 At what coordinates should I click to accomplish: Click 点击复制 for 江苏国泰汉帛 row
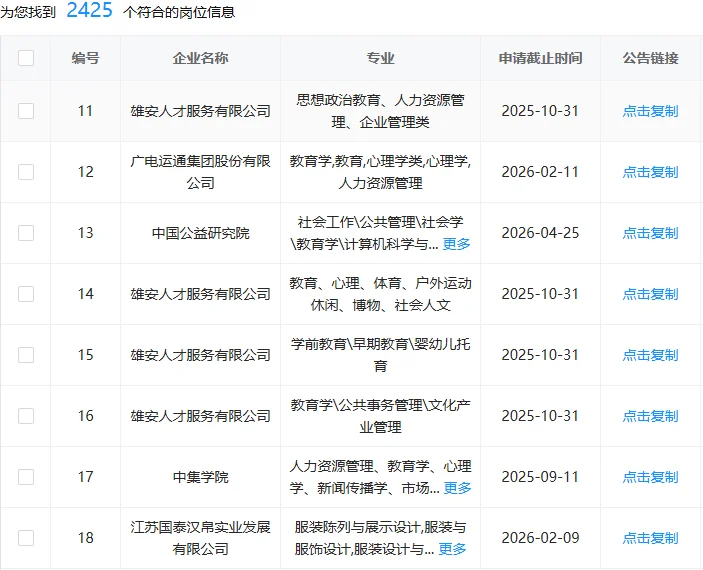click(651, 538)
